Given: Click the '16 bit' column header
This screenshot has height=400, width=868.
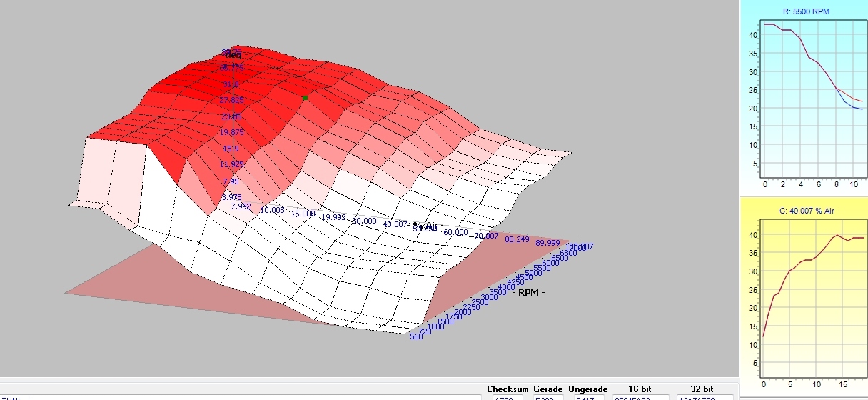Looking at the screenshot, I should pyautogui.click(x=640, y=389).
